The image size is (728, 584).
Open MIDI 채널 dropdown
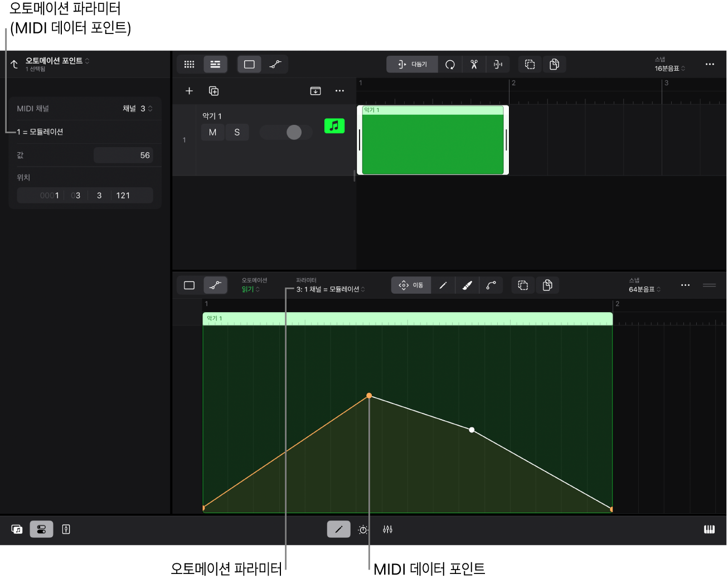(138, 109)
